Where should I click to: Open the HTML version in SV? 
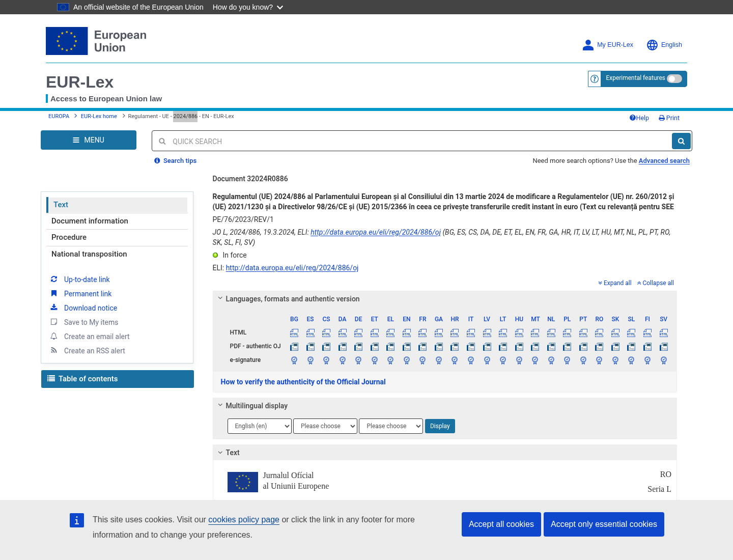click(664, 333)
